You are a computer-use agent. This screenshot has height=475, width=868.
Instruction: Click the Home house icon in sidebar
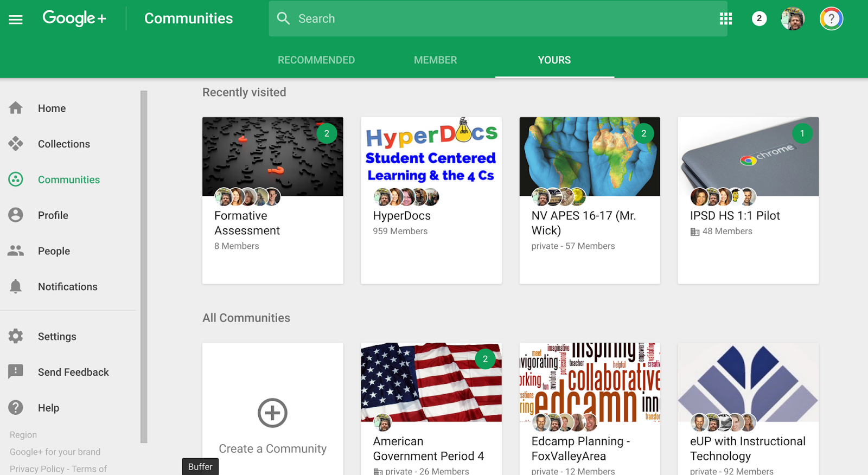point(16,108)
